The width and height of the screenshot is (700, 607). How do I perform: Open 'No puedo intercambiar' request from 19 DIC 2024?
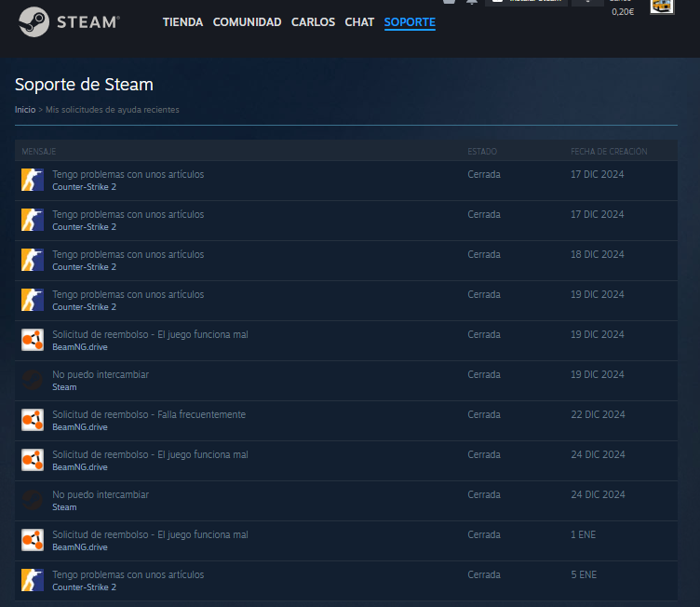click(101, 374)
